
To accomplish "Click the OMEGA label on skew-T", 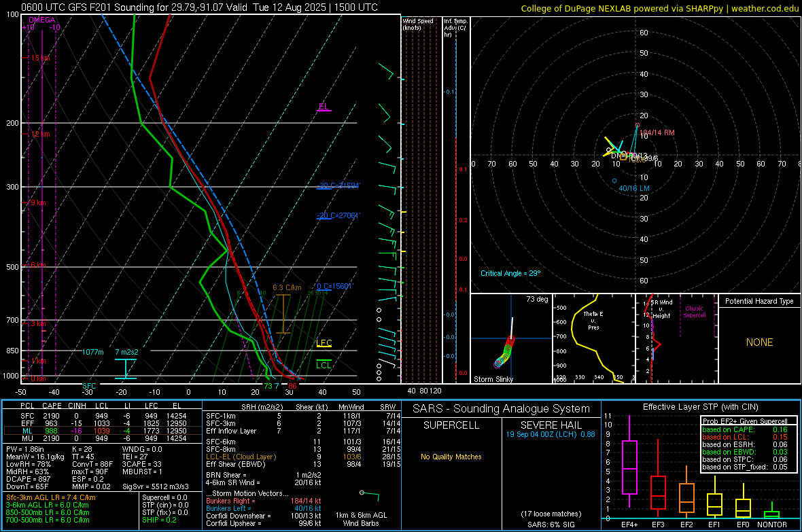I will coord(42,20).
